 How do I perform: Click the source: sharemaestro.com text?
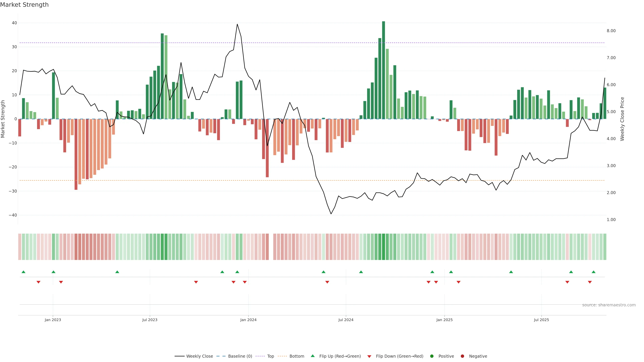click(x=609, y=305)
